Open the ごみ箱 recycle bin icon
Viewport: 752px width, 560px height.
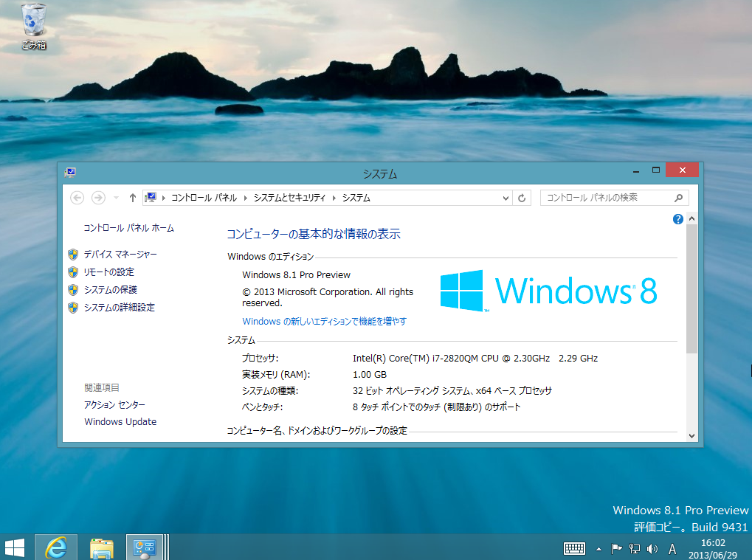[33, 27]
